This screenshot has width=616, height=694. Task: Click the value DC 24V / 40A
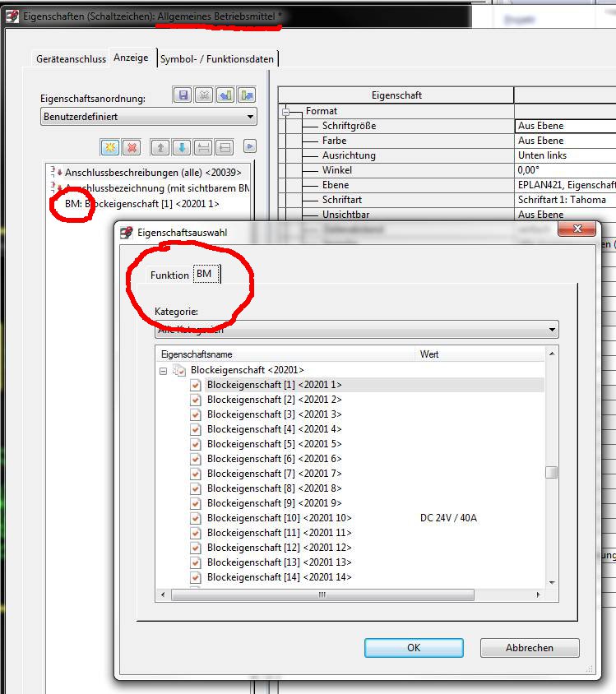[448, 518]
